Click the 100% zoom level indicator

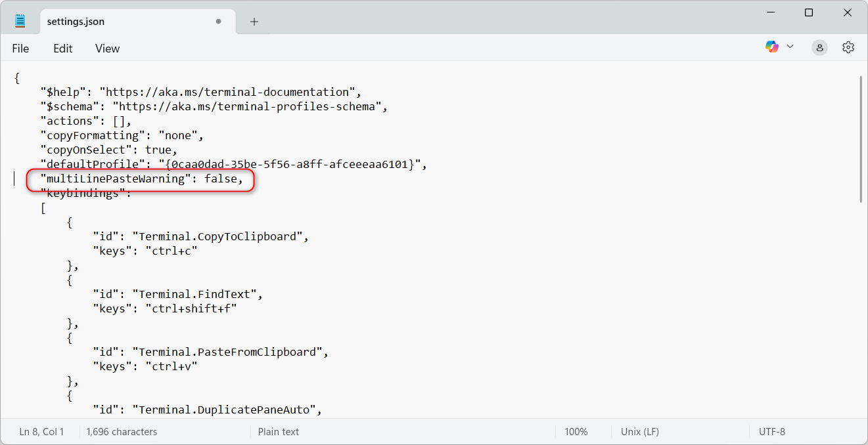pos(576,432)
